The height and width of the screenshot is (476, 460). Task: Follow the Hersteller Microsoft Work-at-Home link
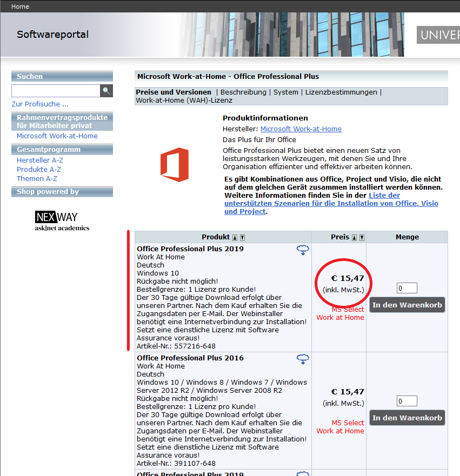point(301,129)
